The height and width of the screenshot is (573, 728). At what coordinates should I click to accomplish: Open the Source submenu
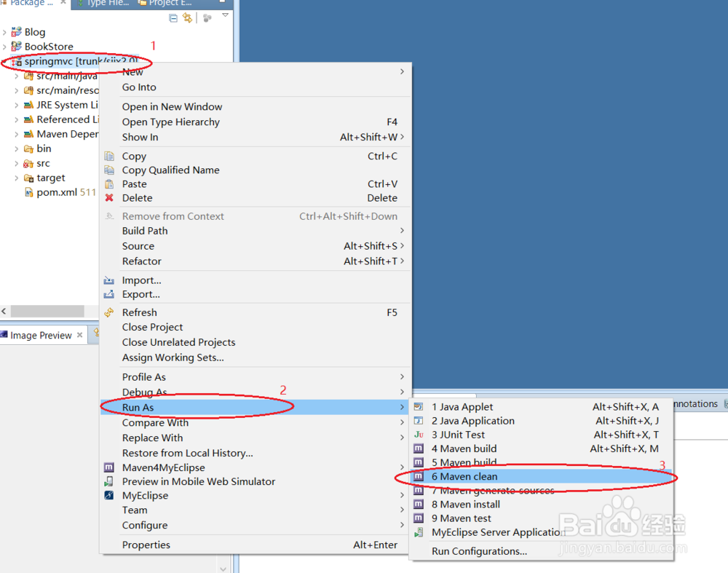(256, 246)
